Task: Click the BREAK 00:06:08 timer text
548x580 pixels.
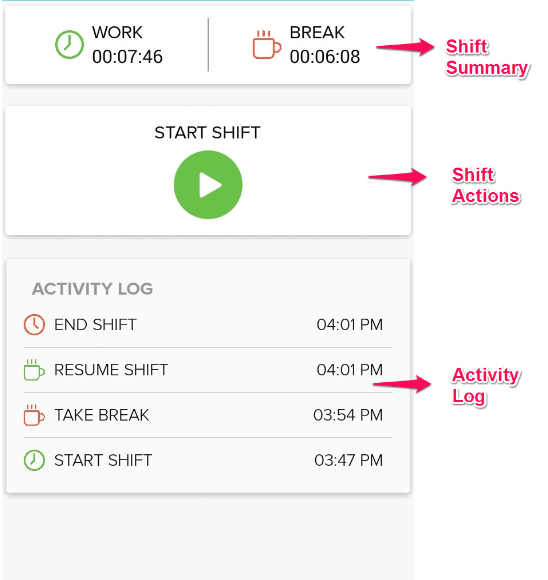Action: click(325, 45)
